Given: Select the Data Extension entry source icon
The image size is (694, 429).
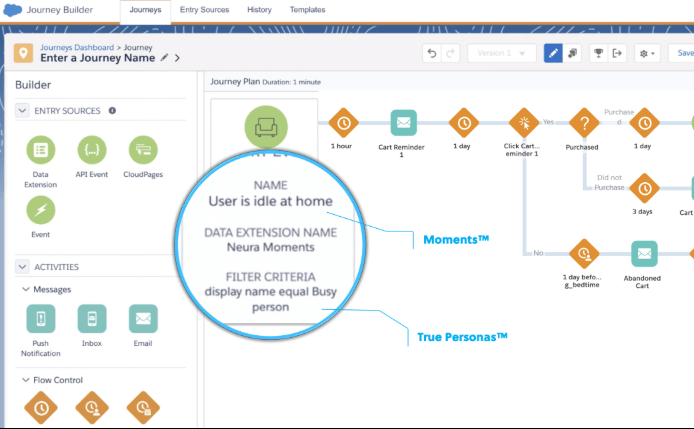Looking at the screenshot, I should click(41, 150).
